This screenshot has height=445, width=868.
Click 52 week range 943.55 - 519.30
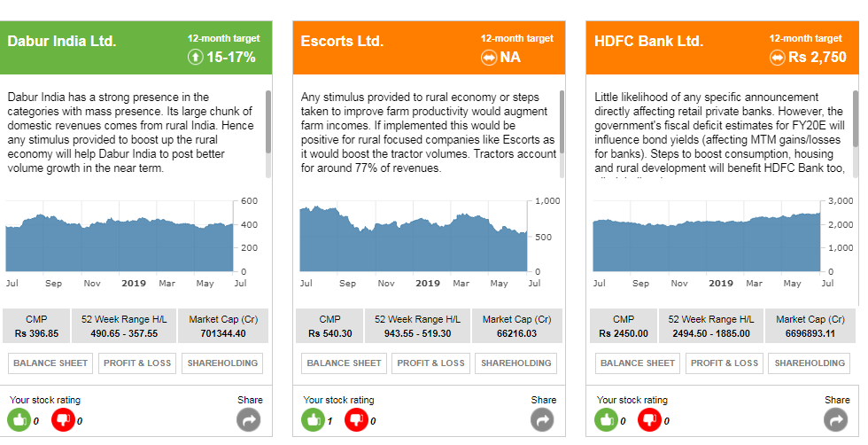pos(417,333)
